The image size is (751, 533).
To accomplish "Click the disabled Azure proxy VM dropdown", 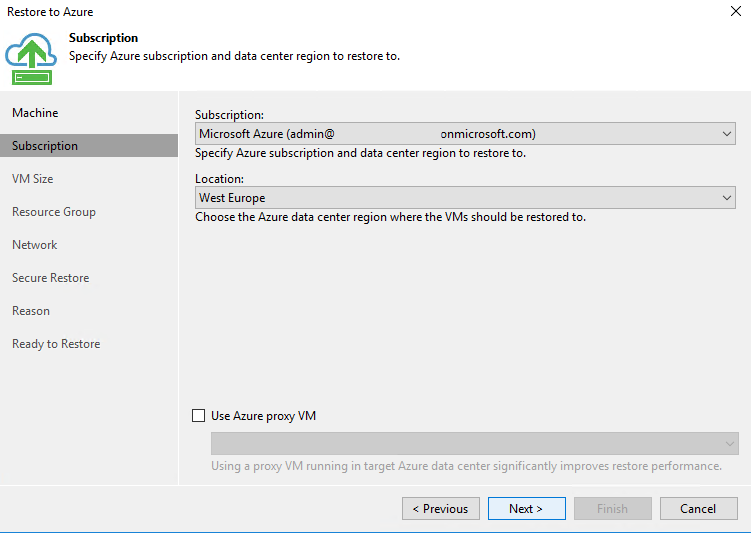I will click(x=475, y=443).
